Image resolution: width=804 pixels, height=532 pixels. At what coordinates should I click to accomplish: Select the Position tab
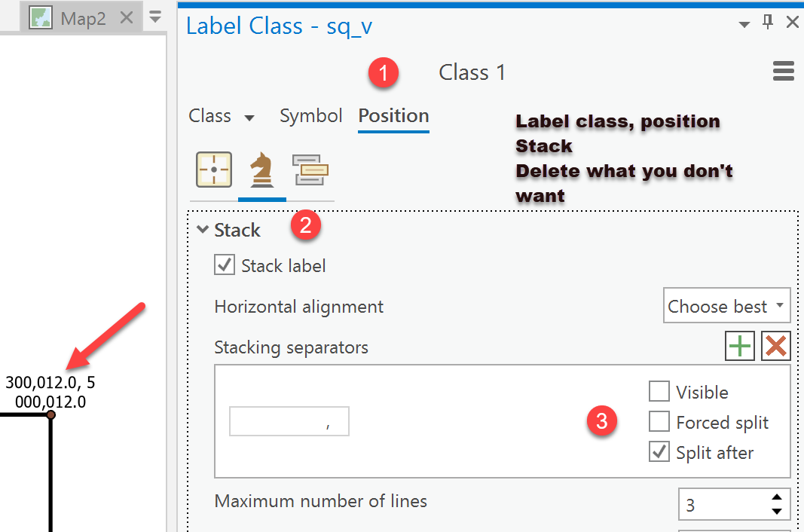393,116
